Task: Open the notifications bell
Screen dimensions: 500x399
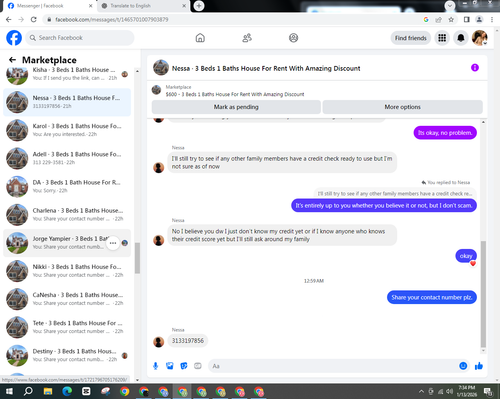Action: pyautogui.click(x=461, y=38)
